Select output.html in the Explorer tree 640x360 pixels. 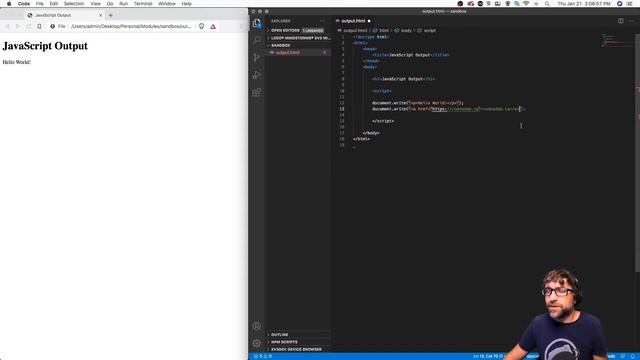(x=298, y=53)
